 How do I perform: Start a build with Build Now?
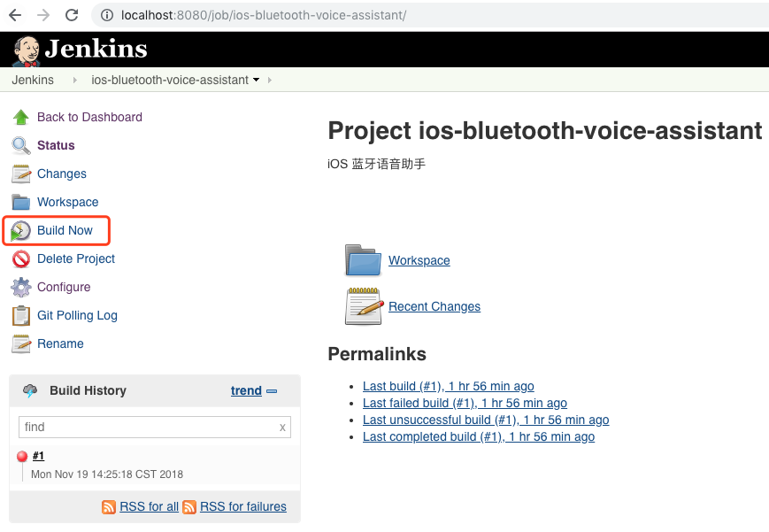(x=65, y=231)
